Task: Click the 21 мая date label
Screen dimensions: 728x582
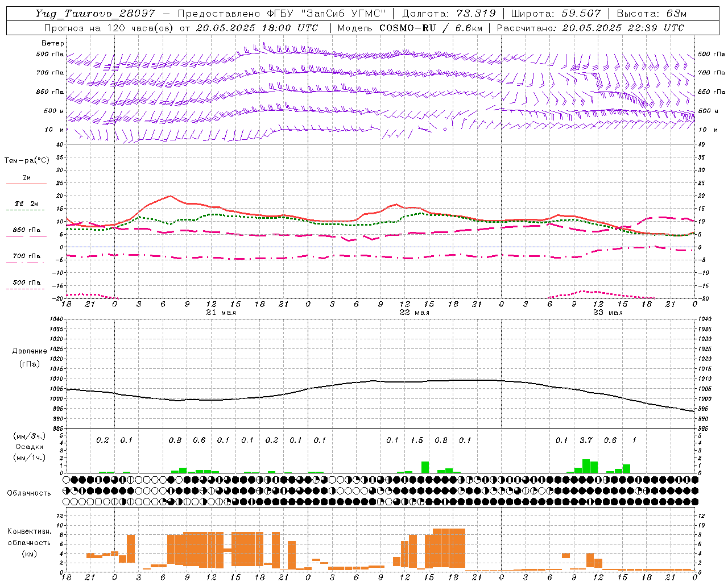Action: click(221, 313)
